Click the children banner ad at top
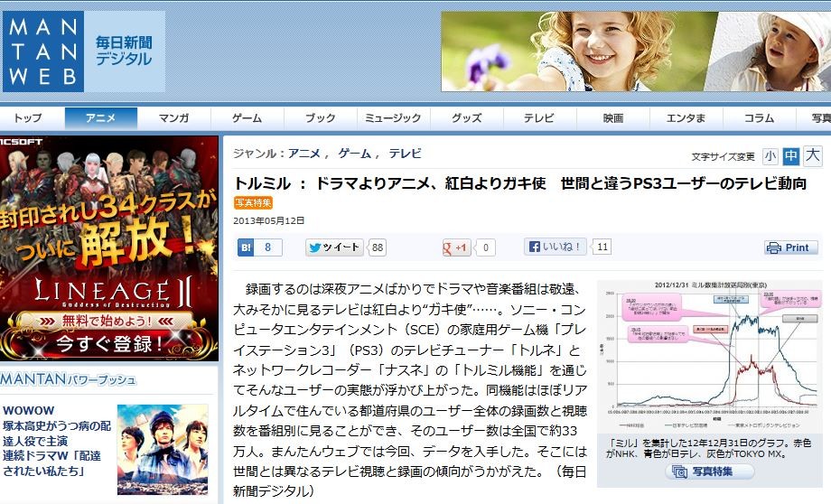This screenshot has width=831, height=504. coord(635,51)
